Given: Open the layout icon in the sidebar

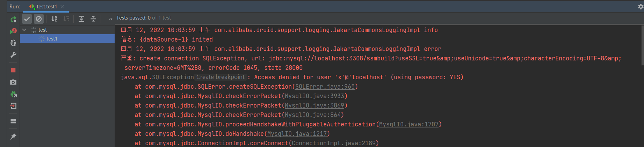Looking at the screenshot, I should click(13, 121).
